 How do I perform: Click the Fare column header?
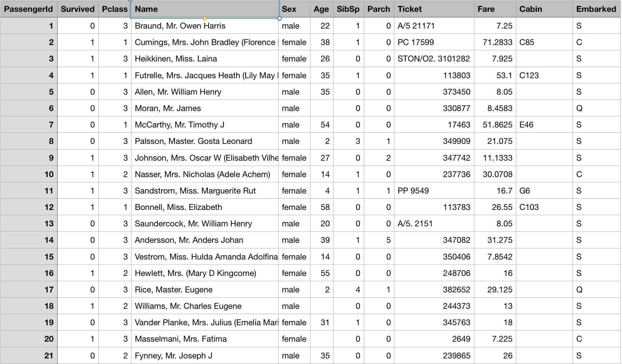(495, 9)
